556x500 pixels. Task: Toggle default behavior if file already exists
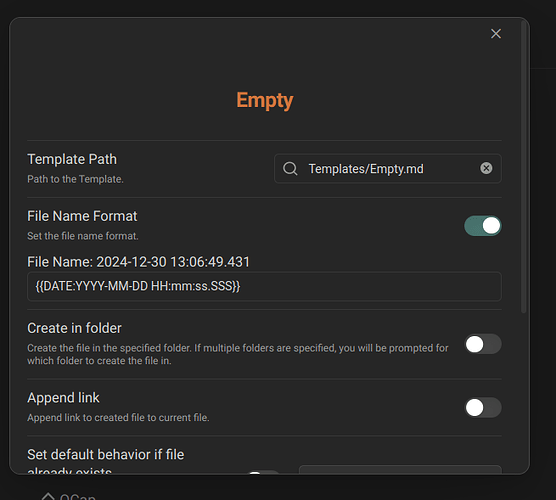click(x=263, y=473)
